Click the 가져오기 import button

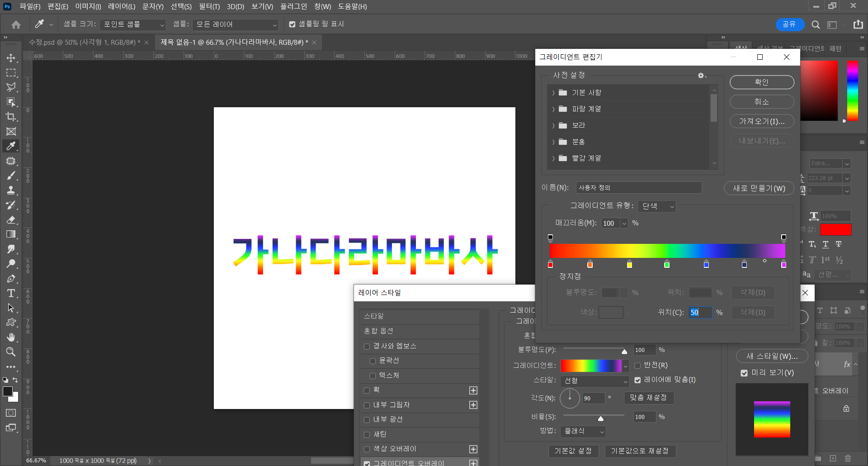click(x=762, y=121)
